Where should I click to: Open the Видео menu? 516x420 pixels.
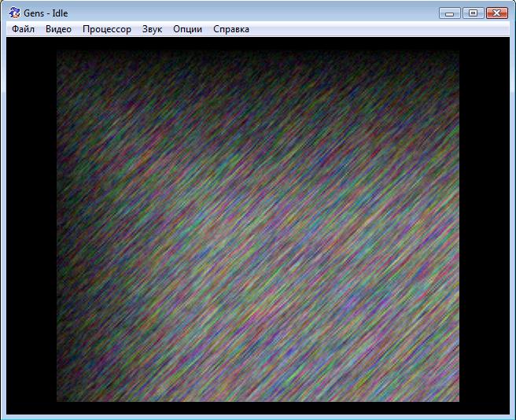(58, 29)
